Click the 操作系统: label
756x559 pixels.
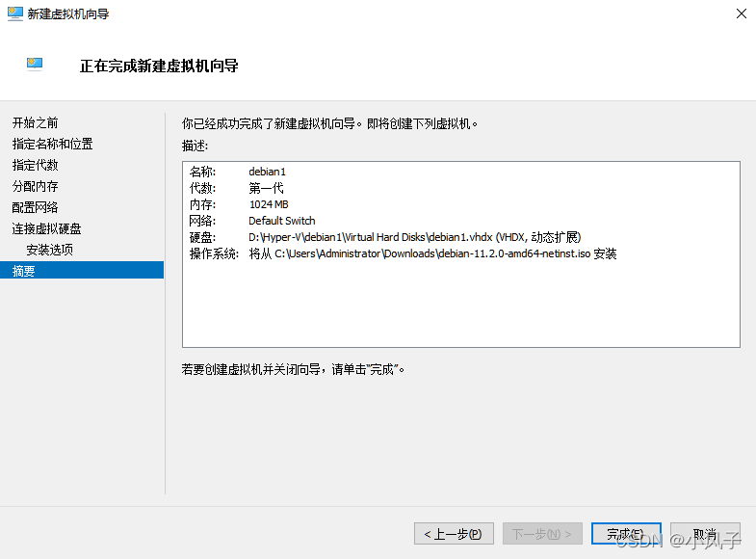pos(214,253)
